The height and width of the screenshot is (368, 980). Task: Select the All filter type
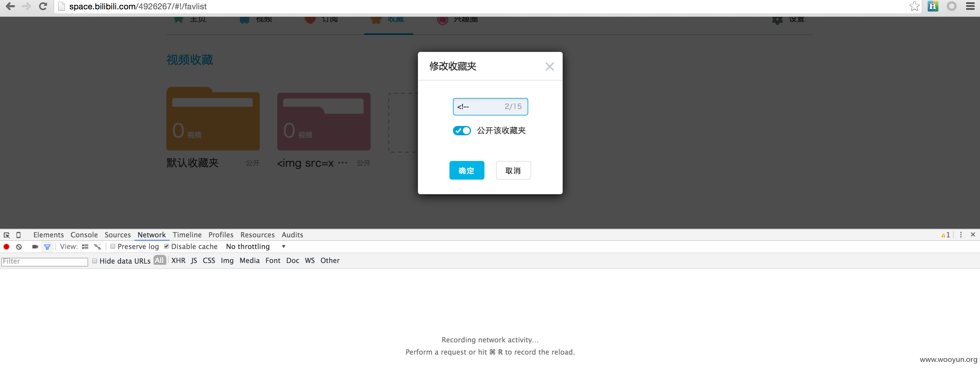[x=159, y=260]
